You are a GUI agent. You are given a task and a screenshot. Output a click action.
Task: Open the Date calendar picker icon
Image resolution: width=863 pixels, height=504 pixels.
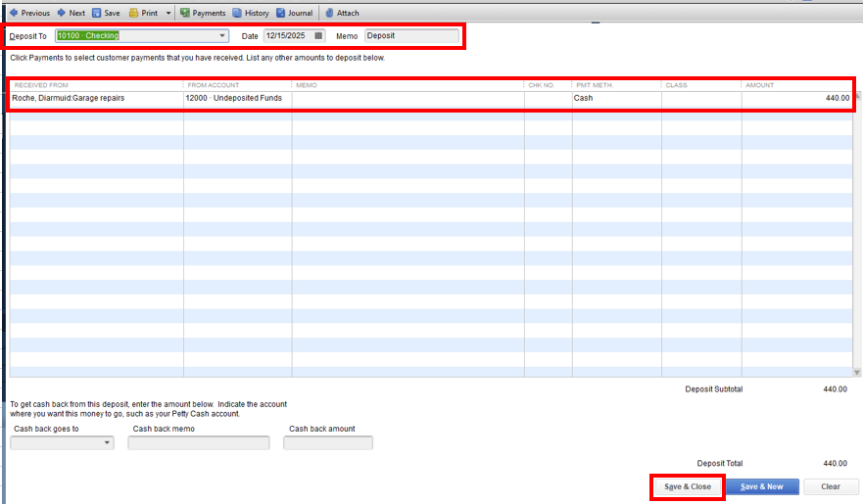coord(318,36)
